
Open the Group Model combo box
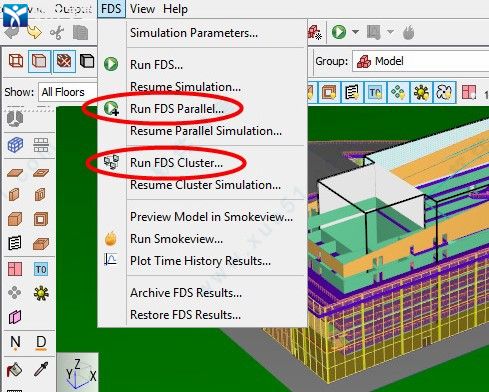click(x=421, y=61)
